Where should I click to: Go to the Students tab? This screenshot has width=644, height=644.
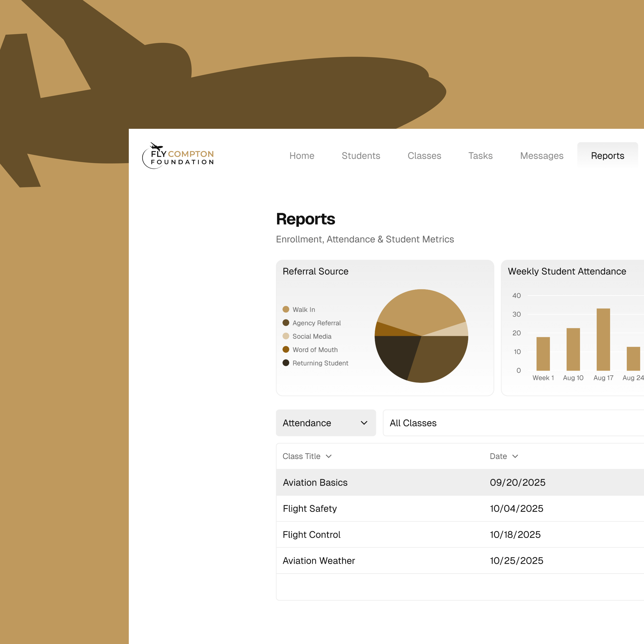[361, 156]
